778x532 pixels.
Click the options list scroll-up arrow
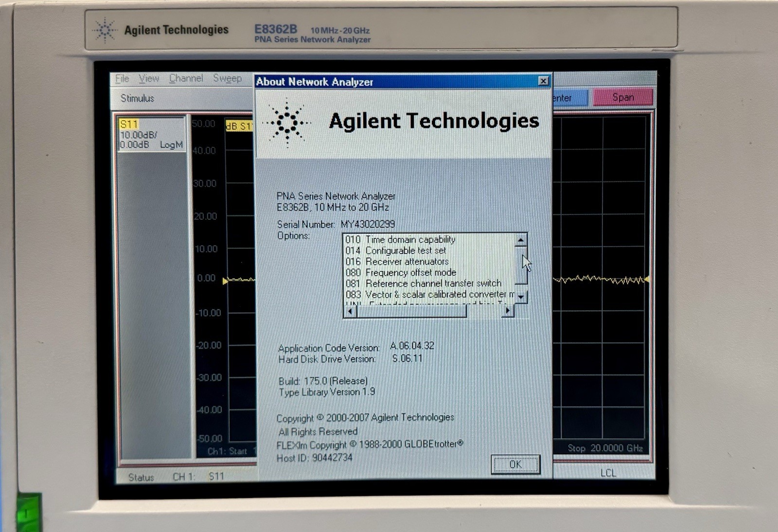(521, 240)
